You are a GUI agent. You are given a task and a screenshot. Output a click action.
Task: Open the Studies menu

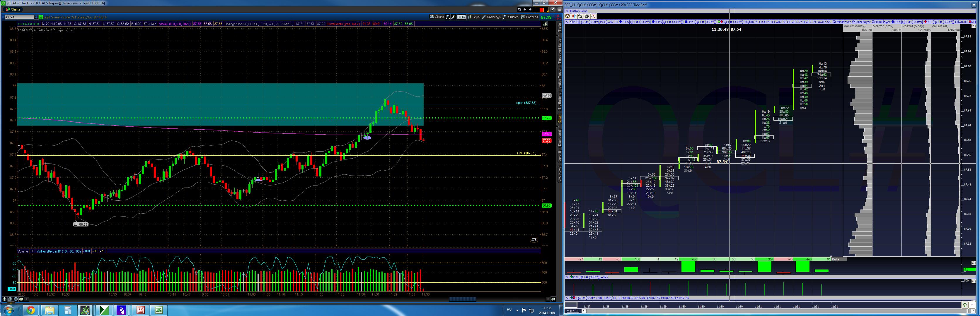click(x=511, y=17)
